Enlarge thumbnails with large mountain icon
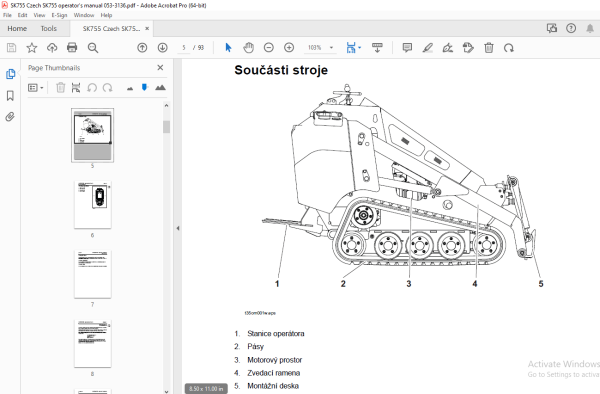This screenshot has height=394, width=600. coord(160,88)
